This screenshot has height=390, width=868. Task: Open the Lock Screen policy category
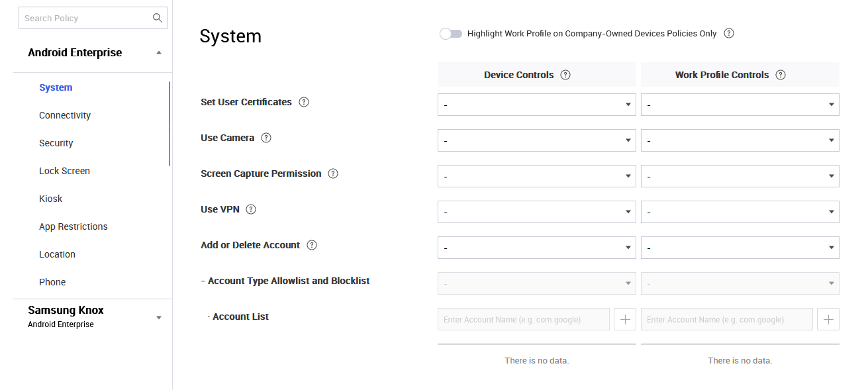(x=64, y=170)
